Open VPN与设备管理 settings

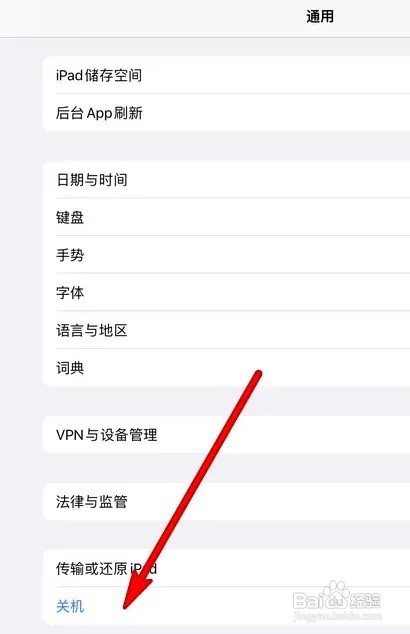tap(226, 435)
